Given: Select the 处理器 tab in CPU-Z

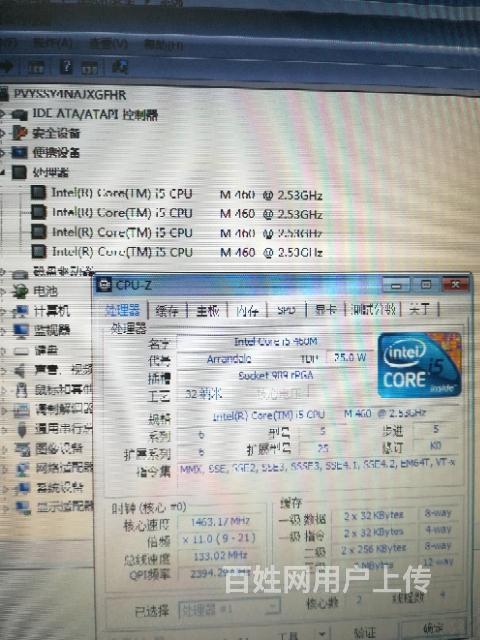Looking at the screenshot, I should (x=122, y=310).
